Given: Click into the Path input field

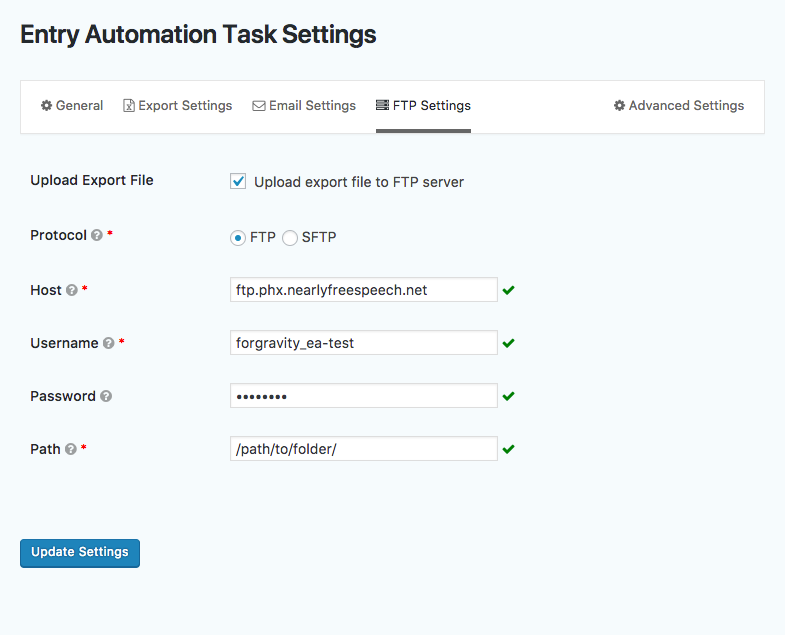Looking at the screenshot, I should (364, 449).
